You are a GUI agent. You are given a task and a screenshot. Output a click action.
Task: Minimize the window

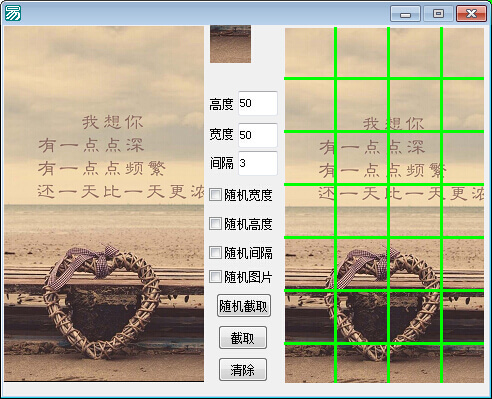405,14
